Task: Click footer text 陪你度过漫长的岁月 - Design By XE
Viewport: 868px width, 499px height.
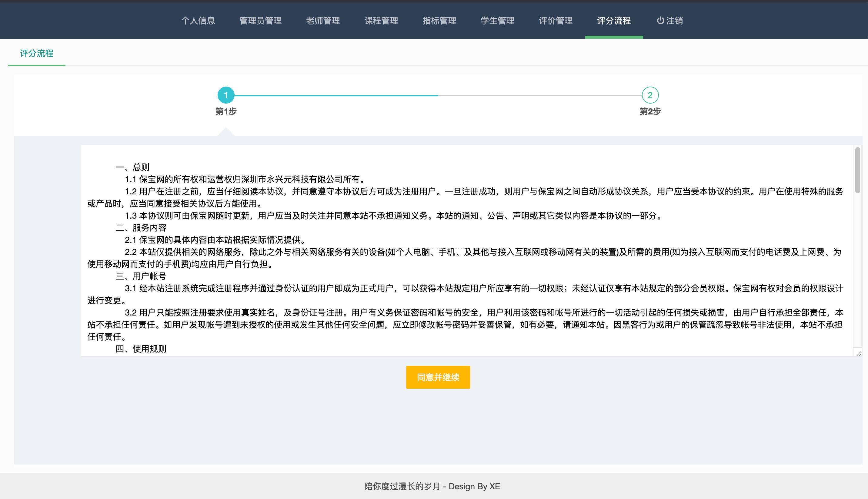Action: click(x=432, y=486)
